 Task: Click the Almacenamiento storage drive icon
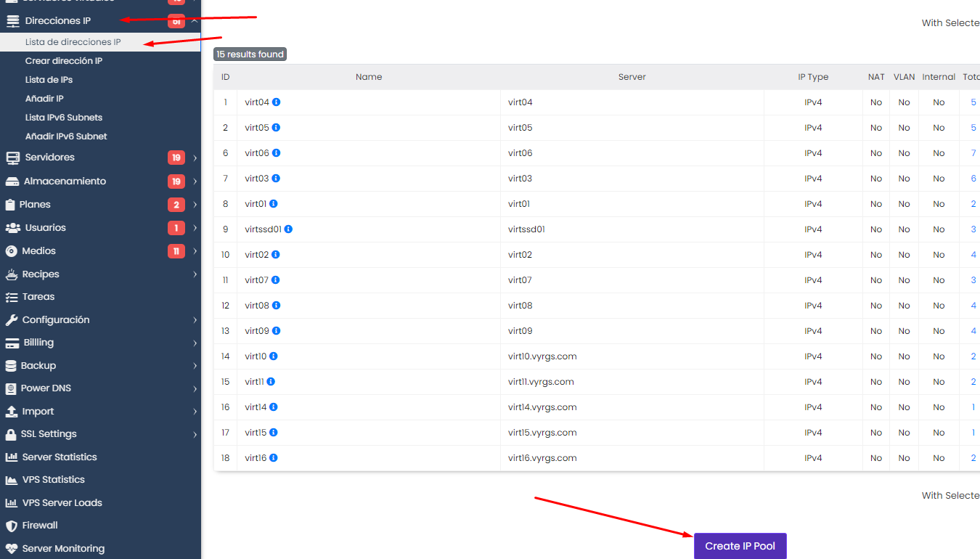click(12, 181)
